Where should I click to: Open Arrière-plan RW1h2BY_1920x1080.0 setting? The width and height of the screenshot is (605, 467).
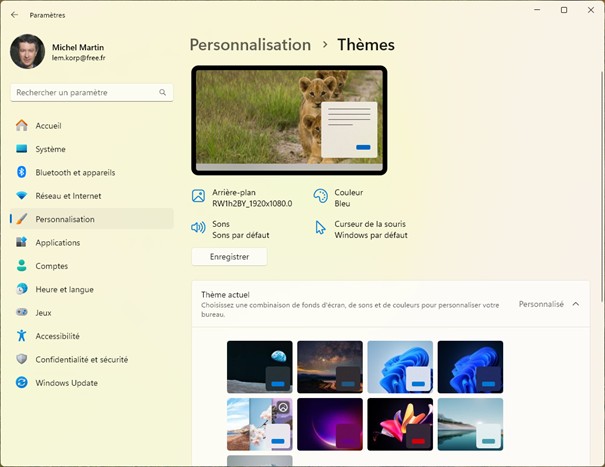pos(242,198)
